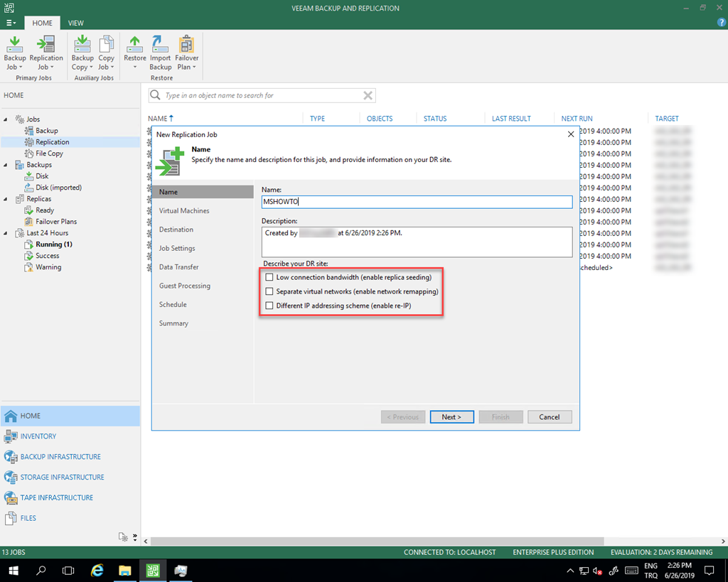Image resolution: width=728 pixels, height=582 pixels.
Task: Open Task View on taskbar
Action: pyautogui.click(x=68, y=571)
